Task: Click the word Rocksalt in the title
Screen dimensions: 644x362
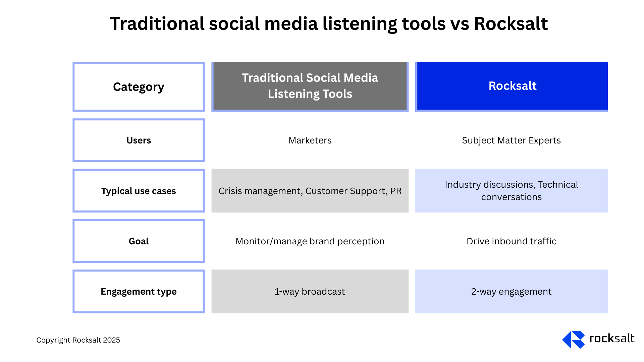Action: 511,24
